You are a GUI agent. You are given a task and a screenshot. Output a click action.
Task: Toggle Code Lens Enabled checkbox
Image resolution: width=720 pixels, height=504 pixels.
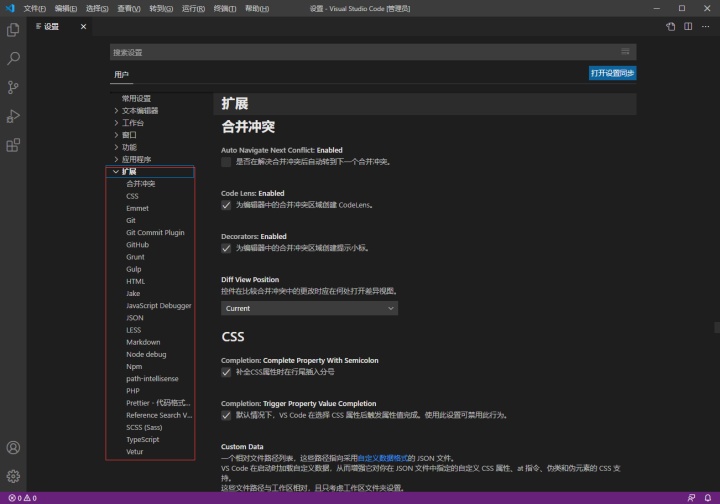(x=226, y=205)
